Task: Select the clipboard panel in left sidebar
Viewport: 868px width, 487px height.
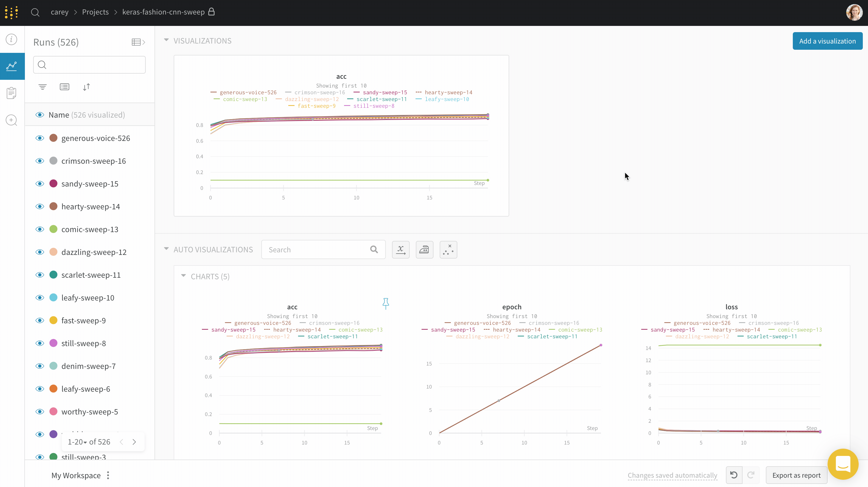Action: click(x=11, y=93)
